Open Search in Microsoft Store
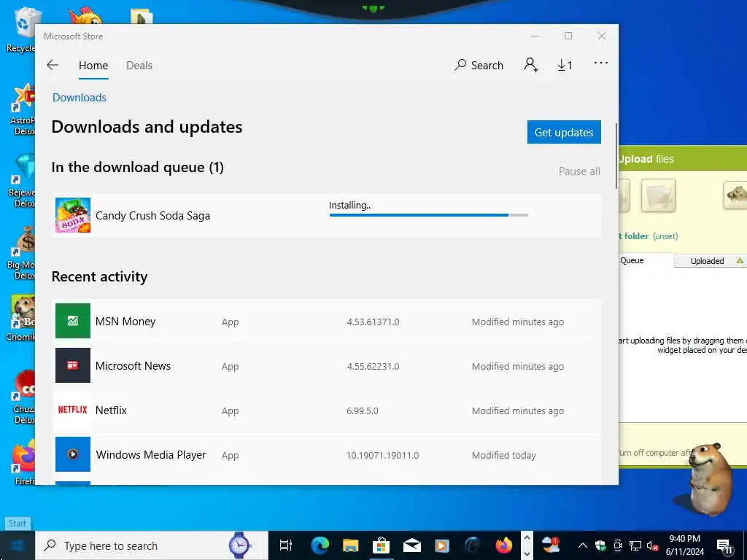 point(479,65)
